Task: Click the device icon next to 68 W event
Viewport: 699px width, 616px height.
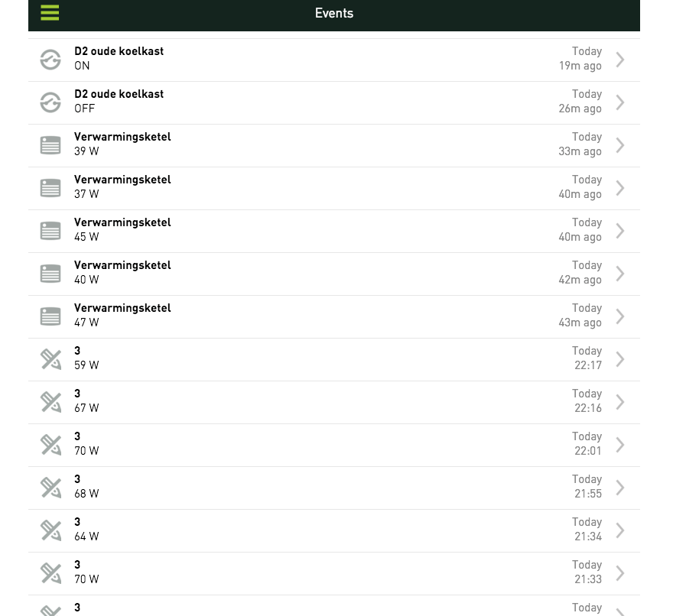Action: (50, 488)
